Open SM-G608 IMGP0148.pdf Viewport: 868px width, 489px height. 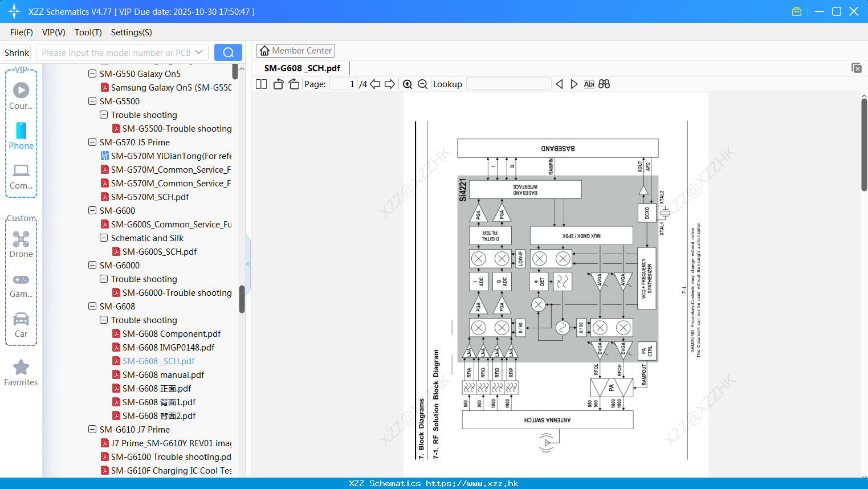pos(163,347)
